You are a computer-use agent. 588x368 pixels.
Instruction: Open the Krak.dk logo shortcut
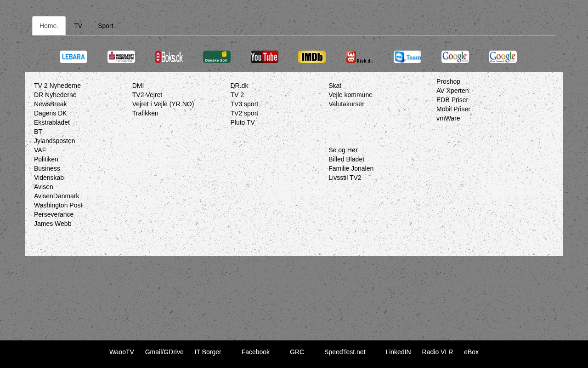pos(360,57)
